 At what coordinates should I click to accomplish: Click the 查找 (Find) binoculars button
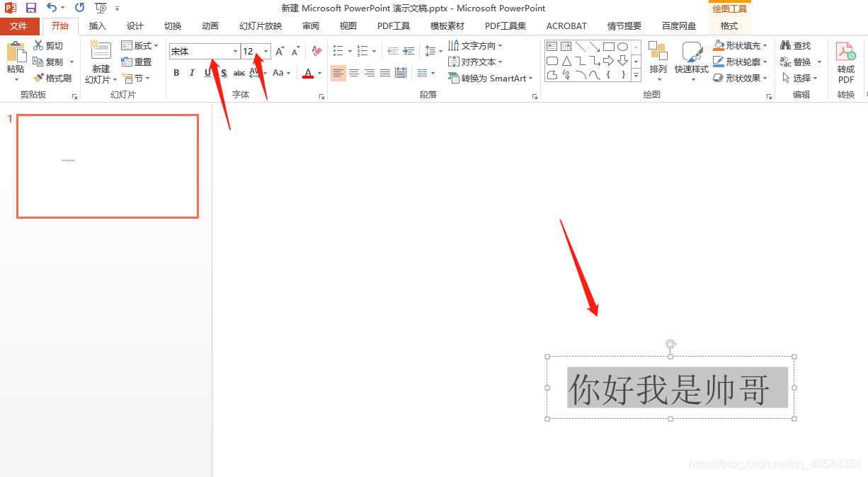(x=796, y=45)
